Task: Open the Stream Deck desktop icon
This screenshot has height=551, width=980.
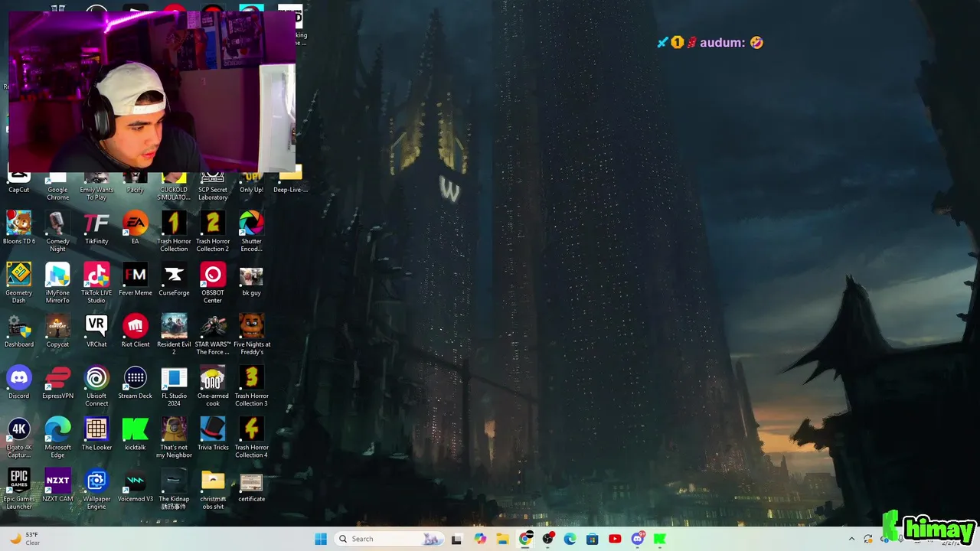Action: [x=136, y=378]
